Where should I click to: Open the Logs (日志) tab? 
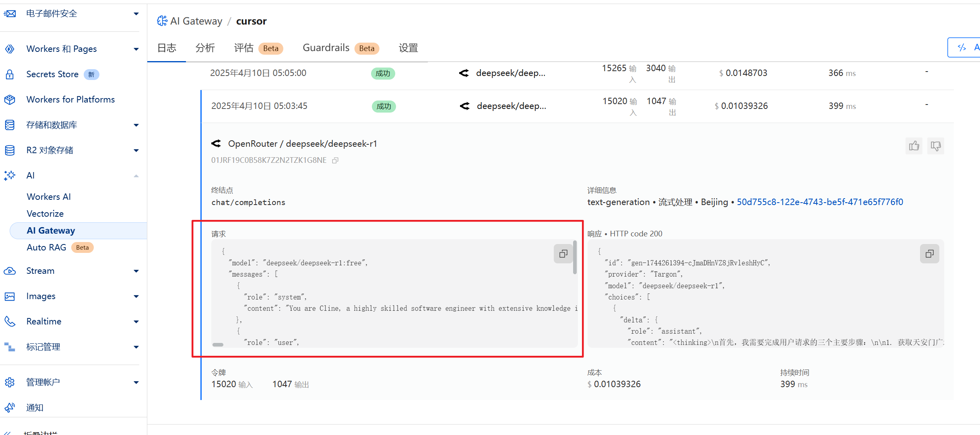click(167, 48)
